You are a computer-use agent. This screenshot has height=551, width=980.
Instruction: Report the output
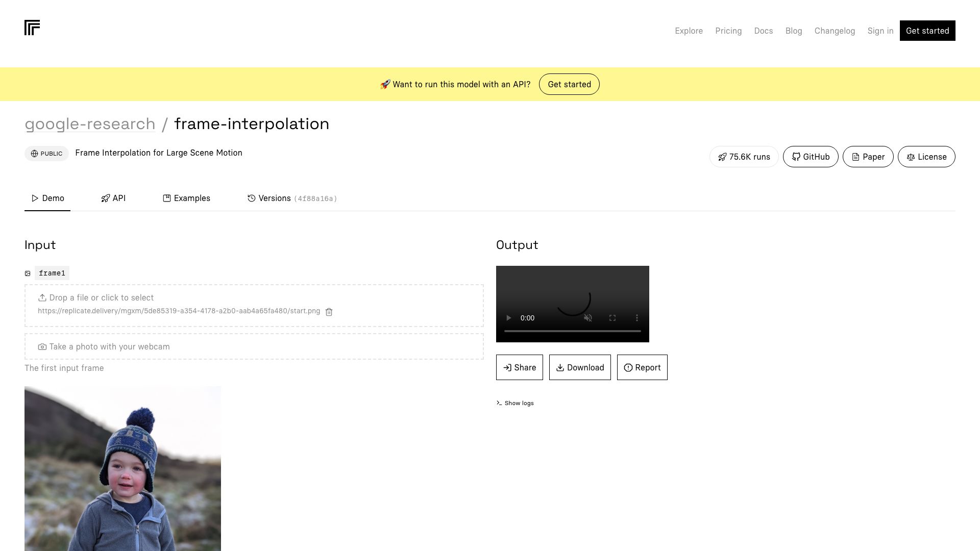(642, 367)
